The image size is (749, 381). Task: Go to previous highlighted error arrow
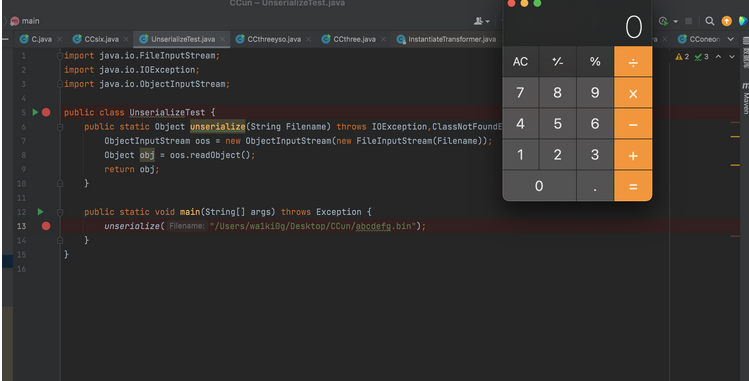point(718,57)
